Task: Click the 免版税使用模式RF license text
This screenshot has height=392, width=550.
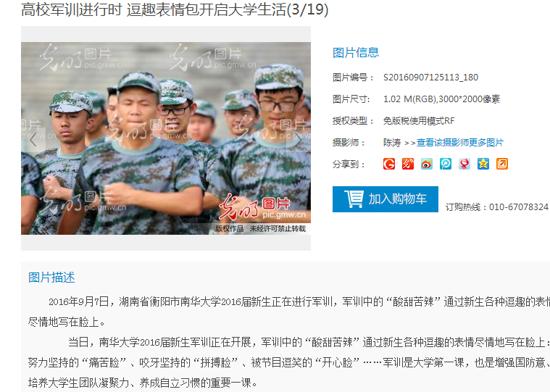Action: 419,121
